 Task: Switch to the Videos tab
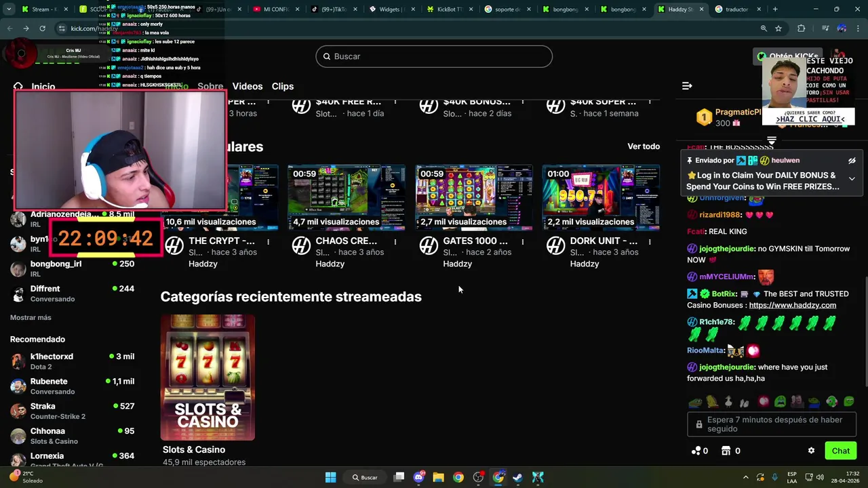pyautogui.click(x=248, y=86)
